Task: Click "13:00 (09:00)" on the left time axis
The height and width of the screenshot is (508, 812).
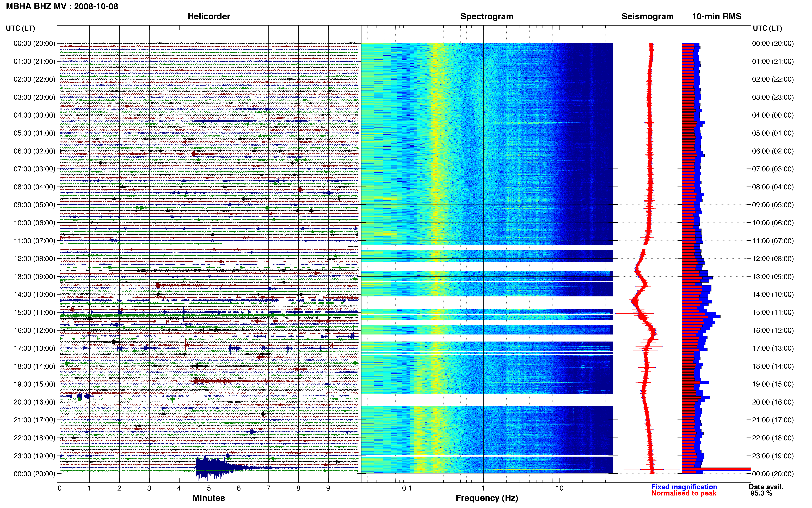Action: tap(34, 277)
